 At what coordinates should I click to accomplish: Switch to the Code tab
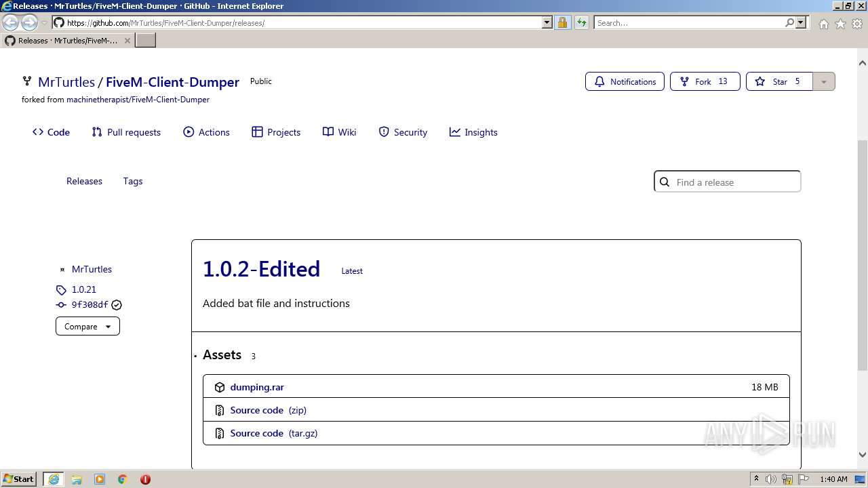point(51,132)
